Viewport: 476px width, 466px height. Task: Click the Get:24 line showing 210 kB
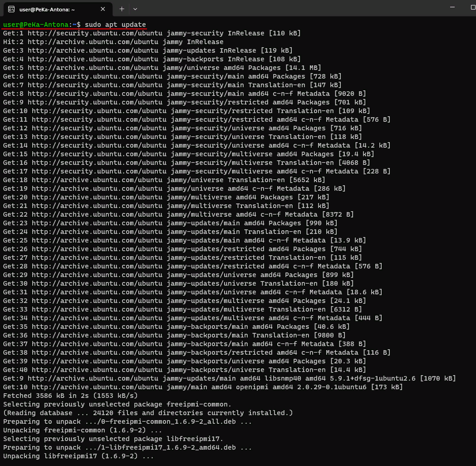point(170,232)
